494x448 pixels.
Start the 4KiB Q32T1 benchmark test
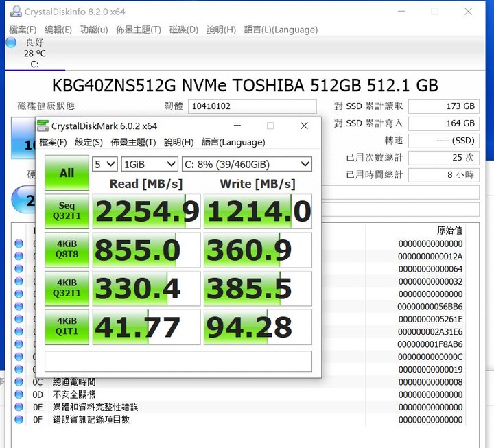pos(67,288)
